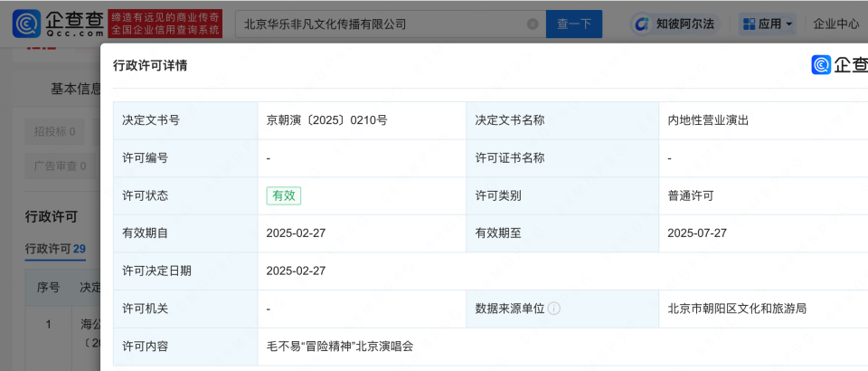Clear the search box with the X icon
The width and height of the screenshot is (868, 371).
532,24
